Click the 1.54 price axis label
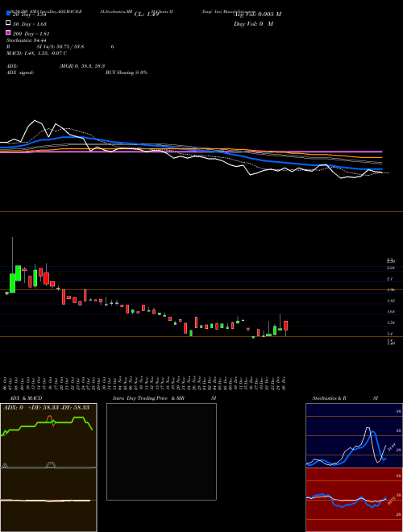Screen dimensions: 403x532 (391, 322)
